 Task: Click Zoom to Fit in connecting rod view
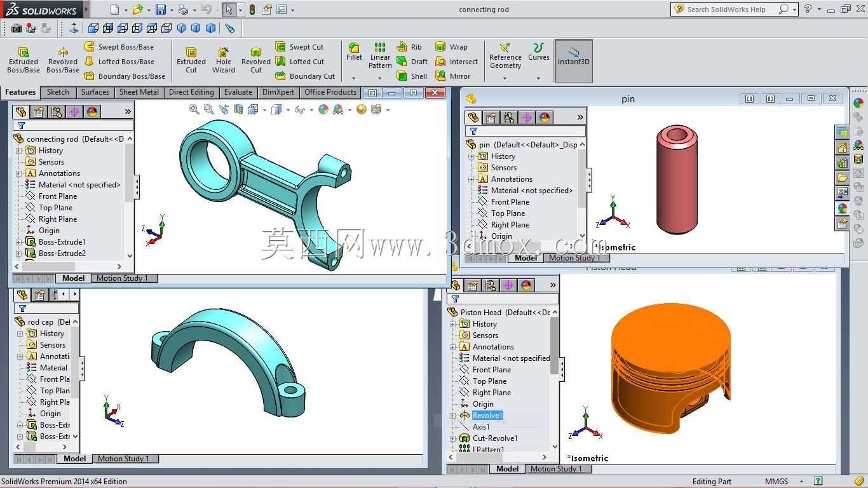(x=194, y=109)
